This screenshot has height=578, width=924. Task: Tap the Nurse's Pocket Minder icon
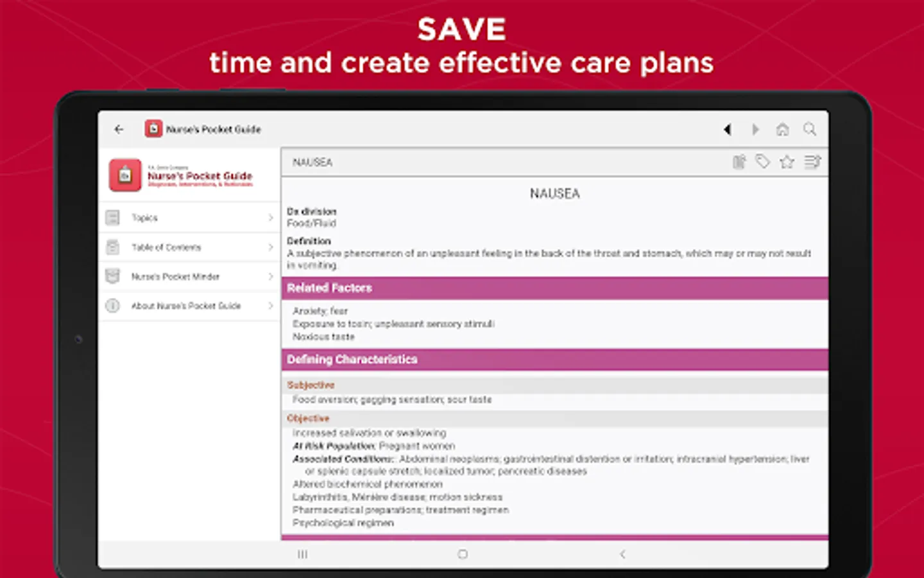[x=112, y=276]
